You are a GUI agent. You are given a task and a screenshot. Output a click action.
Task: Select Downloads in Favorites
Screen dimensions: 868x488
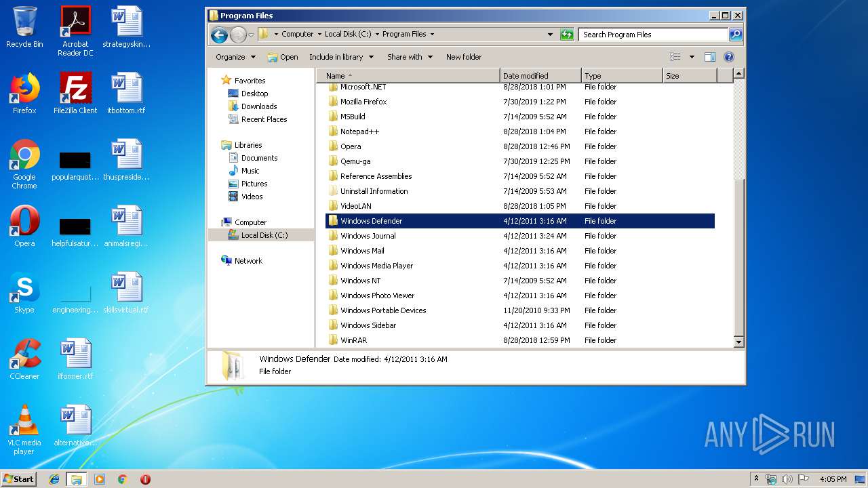click(258, 106)
